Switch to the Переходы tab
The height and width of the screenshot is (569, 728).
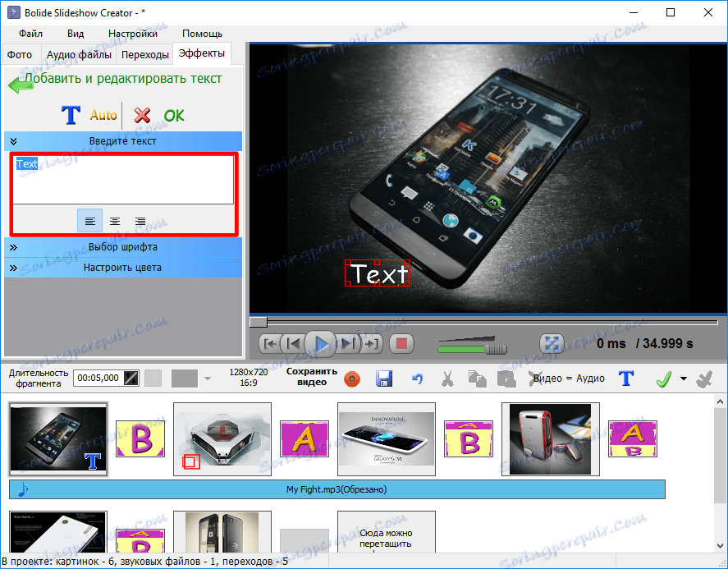[144, 54]
